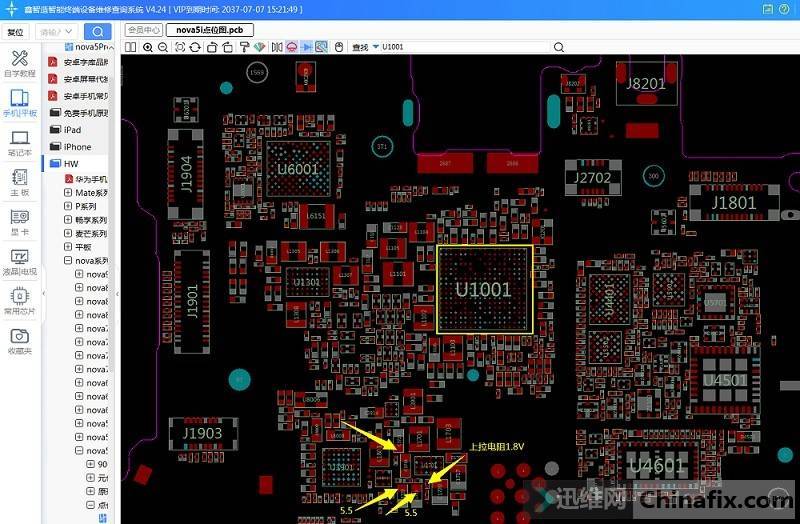The width and height of the screenshot is (800, 524).
Task: Expand the Mate系列 tree node
Action: coord(68,192)
